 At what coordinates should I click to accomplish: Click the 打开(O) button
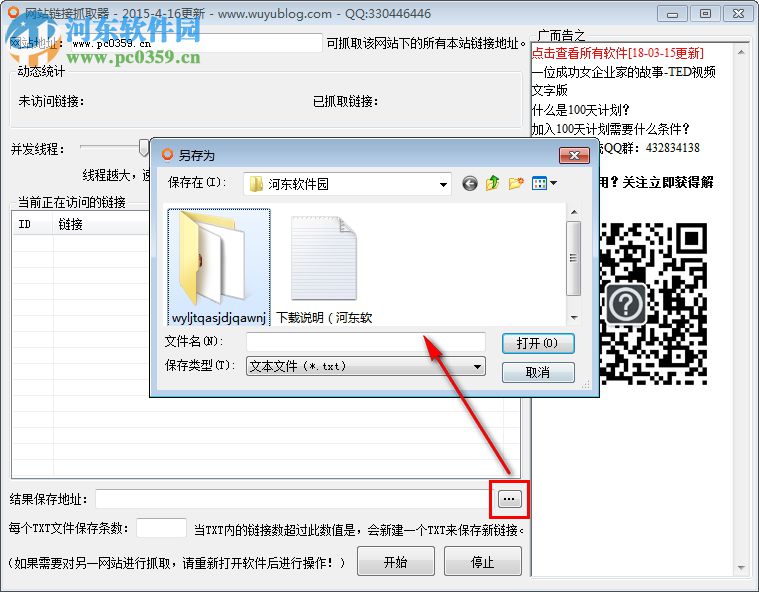[x=538, y=343]
